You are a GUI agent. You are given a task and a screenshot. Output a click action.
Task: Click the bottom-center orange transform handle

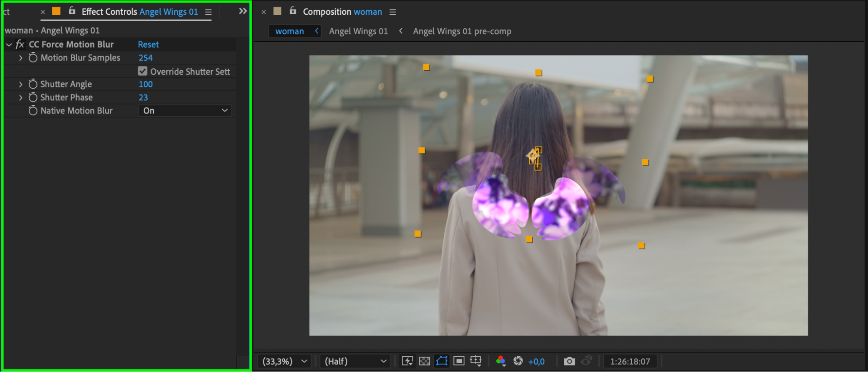point(529,239)
